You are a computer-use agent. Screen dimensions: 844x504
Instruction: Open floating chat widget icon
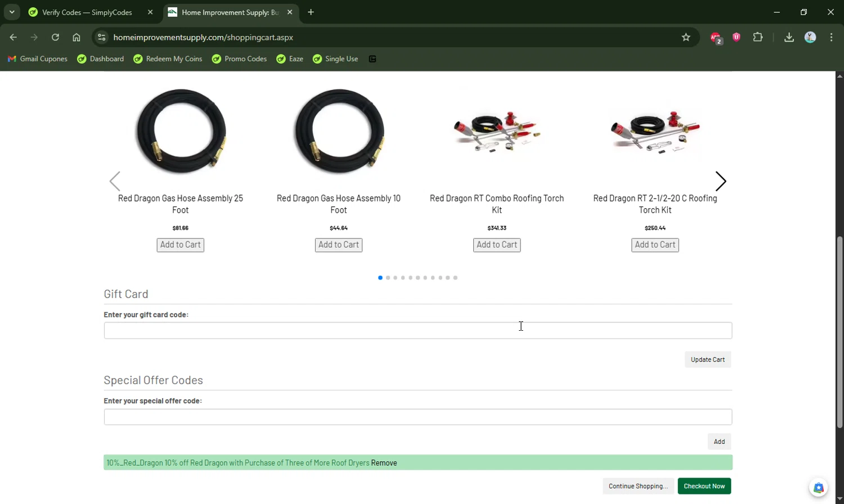pos(819,488)
